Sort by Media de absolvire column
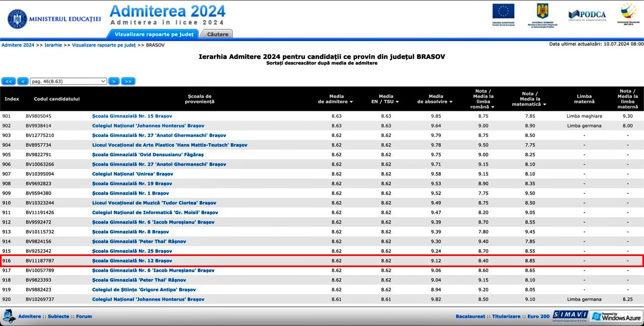 point(436,99)
